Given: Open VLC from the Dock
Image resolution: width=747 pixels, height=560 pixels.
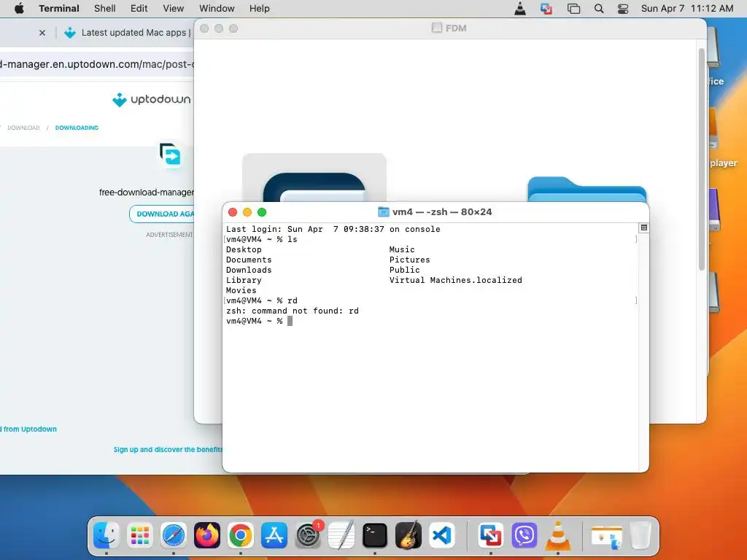Looking at the screenshot, I should tap(558, 535).
